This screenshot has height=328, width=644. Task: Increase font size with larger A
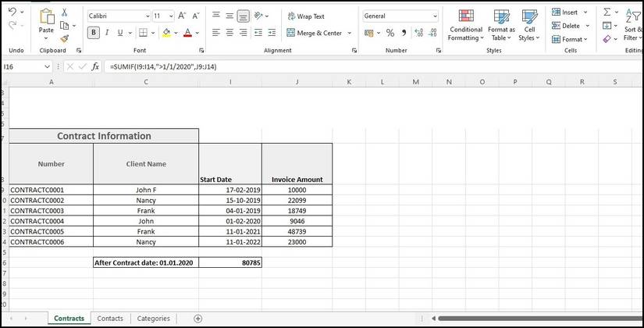coord(182,16)
